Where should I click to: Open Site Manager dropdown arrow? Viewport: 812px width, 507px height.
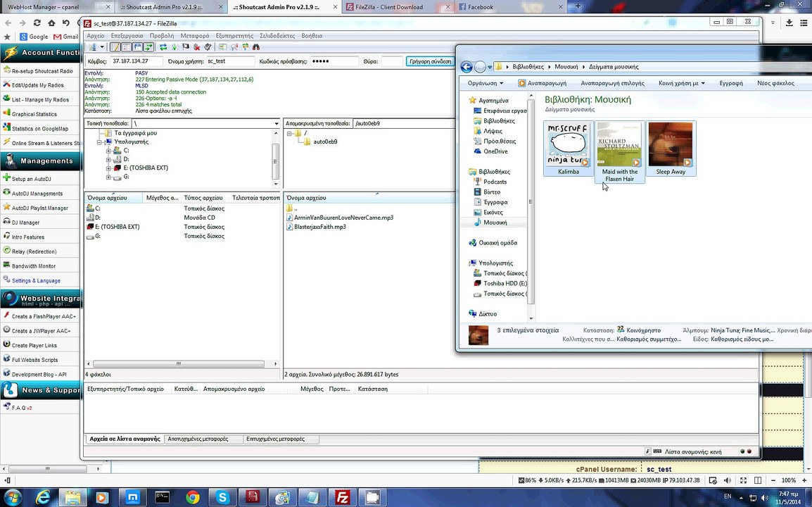click(102, 47)
